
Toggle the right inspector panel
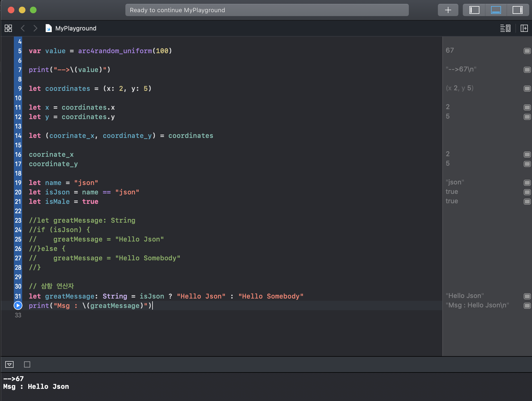(x=517, y=10)
